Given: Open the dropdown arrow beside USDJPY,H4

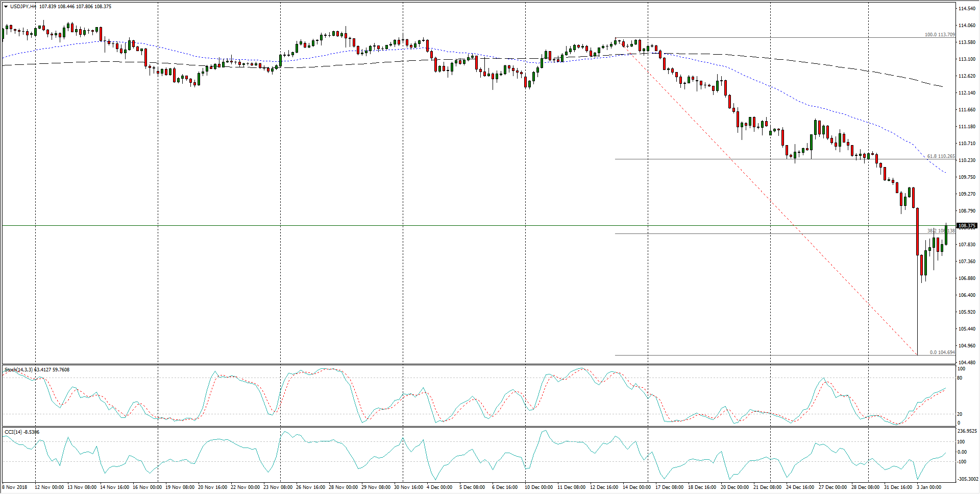Looking at the screenshot, I should (6, 7).
